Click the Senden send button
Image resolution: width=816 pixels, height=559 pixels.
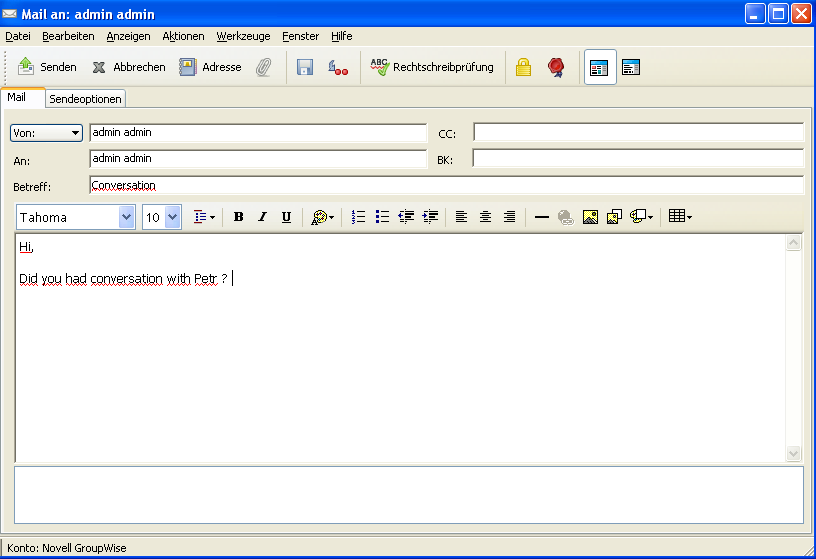pos(47,67)
